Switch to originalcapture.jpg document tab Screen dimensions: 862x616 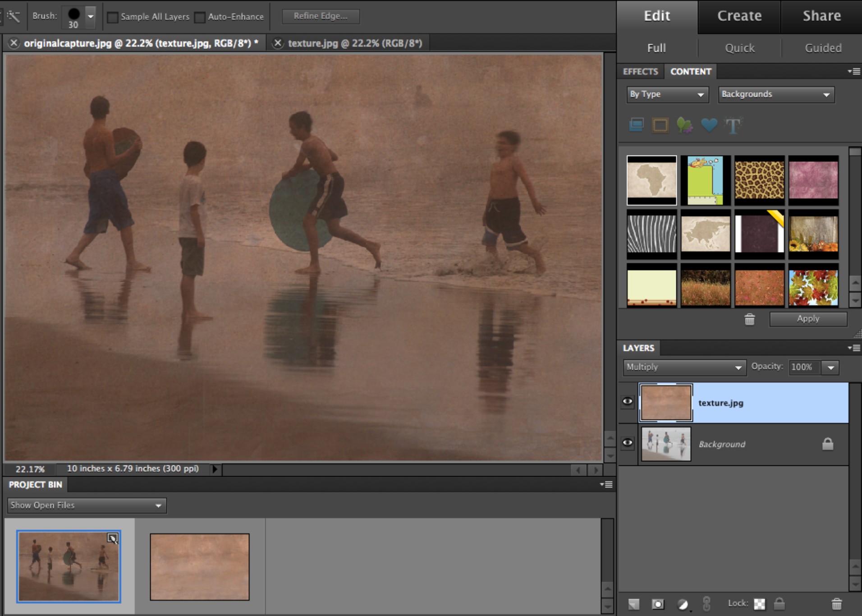click(141, 43)
